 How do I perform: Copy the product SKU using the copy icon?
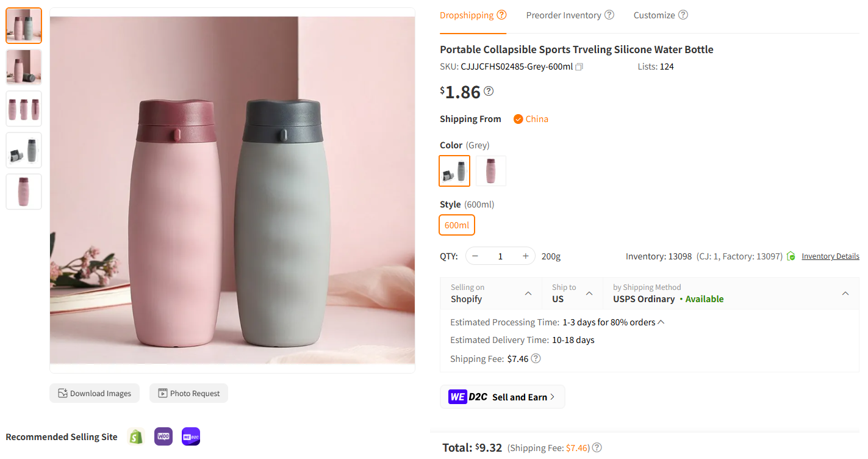[x=578, y=67]
